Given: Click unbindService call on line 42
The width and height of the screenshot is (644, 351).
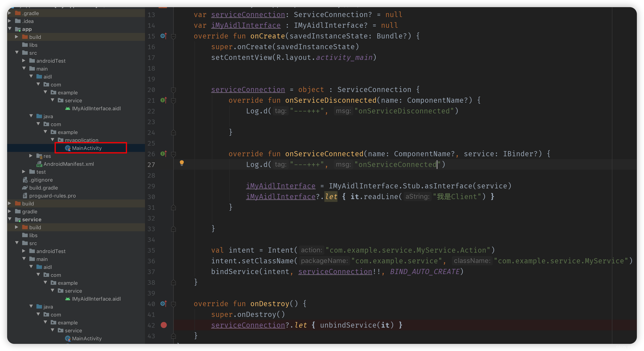Looking at the screenshot, I should [348, 325].
